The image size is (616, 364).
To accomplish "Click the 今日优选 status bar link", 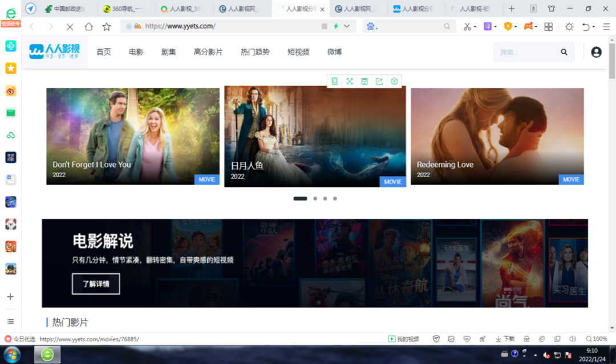I will coord(19,339).
